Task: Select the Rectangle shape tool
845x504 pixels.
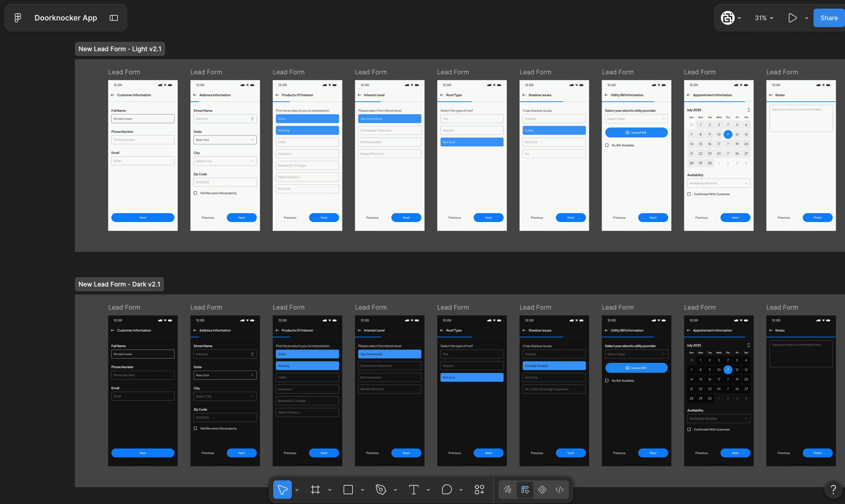Action: point(348,489)
